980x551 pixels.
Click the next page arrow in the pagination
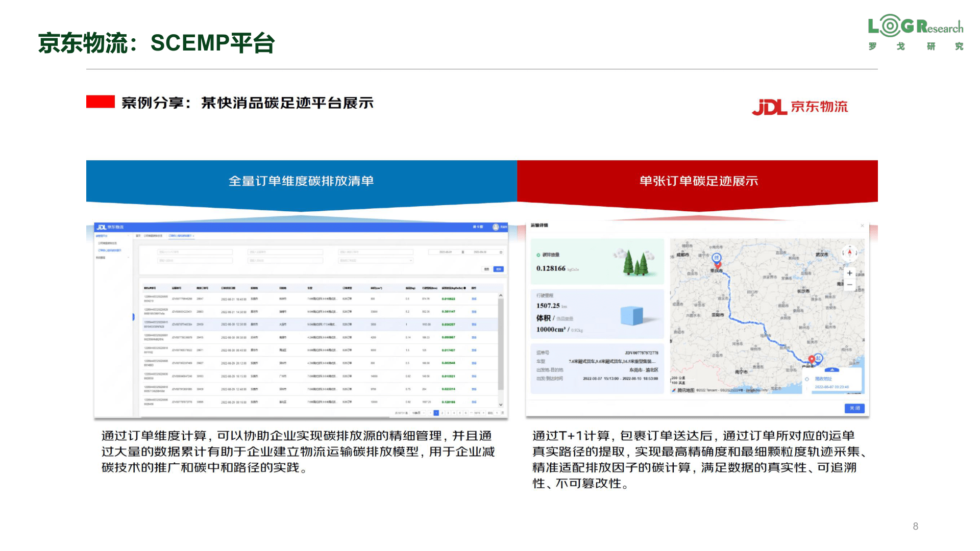pos(483,413)
